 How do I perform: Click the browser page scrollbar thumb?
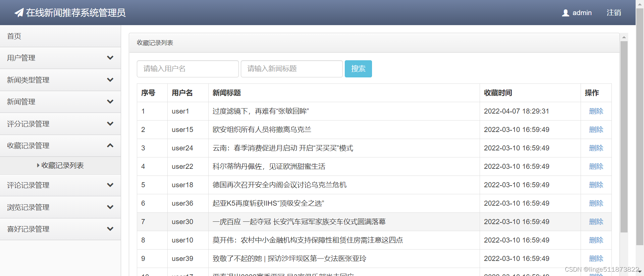pos(640,127)
